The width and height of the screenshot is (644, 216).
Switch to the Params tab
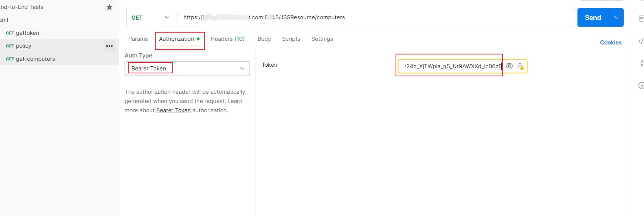(x=138, y=39)
